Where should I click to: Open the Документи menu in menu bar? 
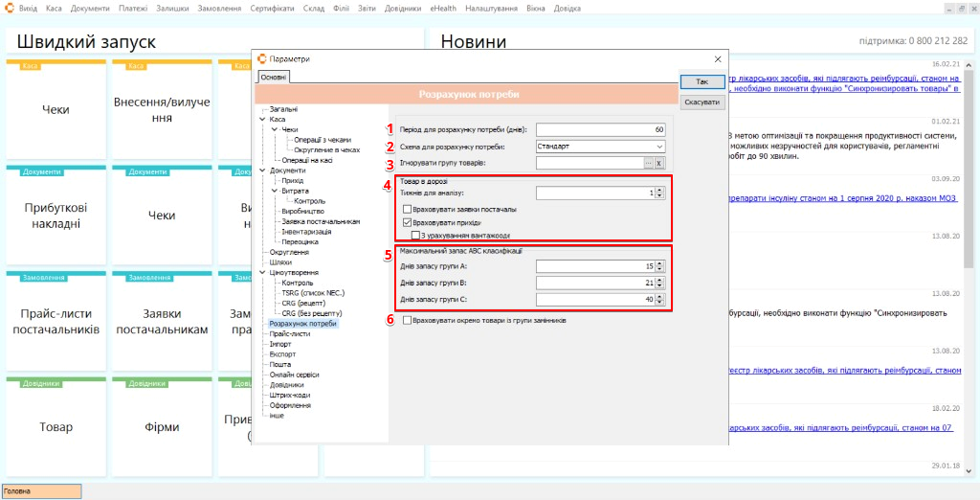coord(90,9)
